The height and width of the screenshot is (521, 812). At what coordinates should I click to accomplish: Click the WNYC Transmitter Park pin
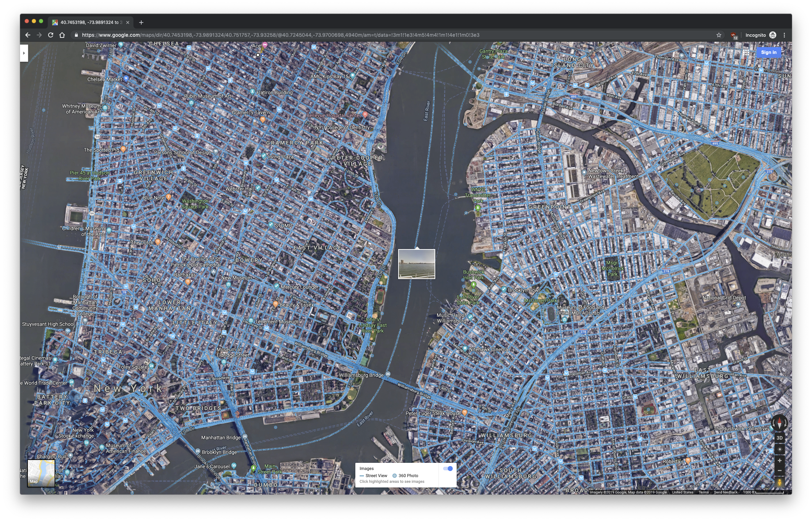coord(478,208)
